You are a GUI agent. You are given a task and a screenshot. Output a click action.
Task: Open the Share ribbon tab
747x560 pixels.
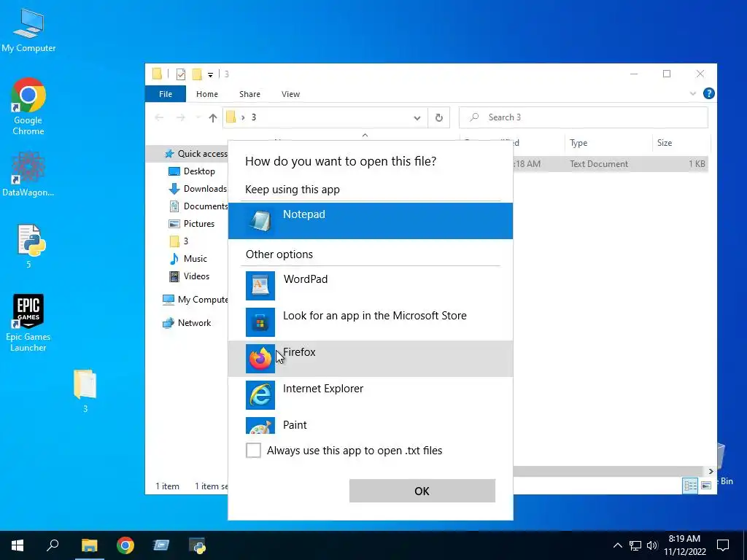(249, 94)
